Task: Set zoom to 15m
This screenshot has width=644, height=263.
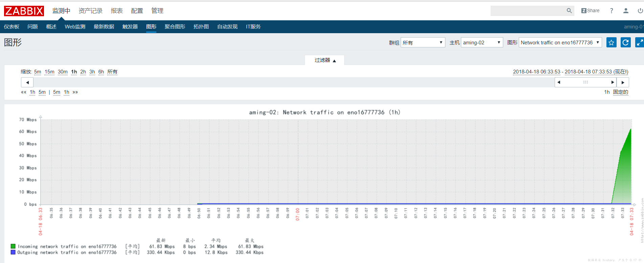Action: pos(49,72)
